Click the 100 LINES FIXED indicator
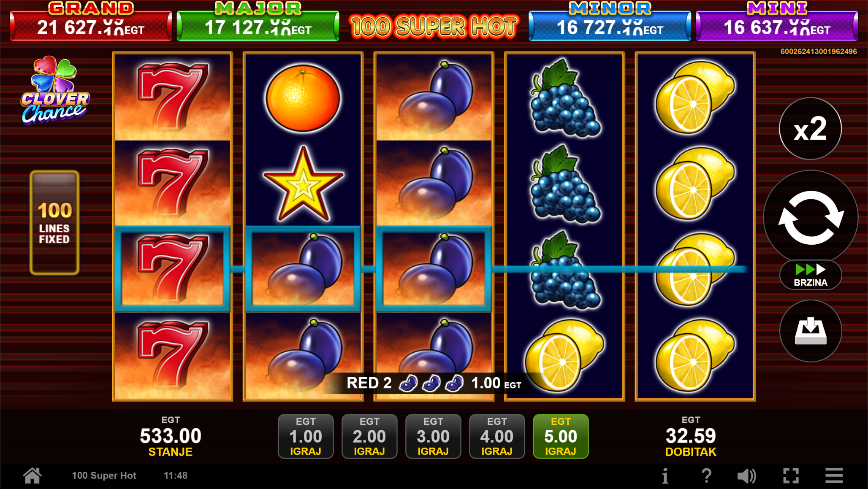The width and height of the screenshot is (868, 489). 54,223
